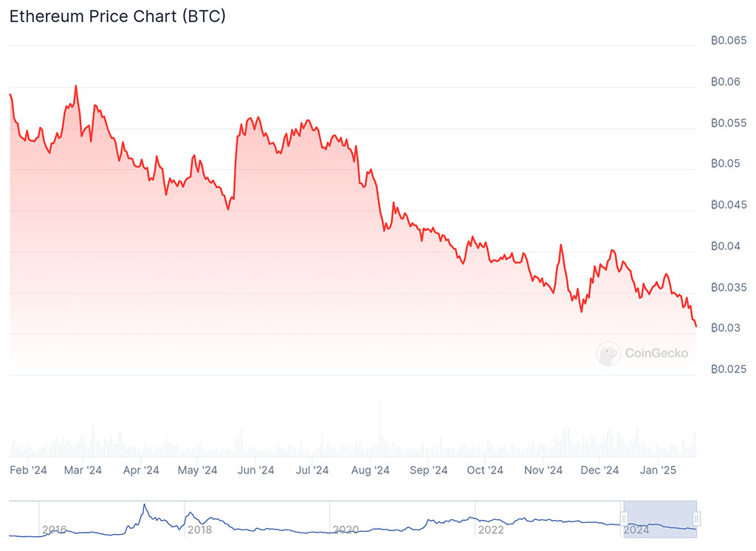Click the 2024 label in the navigator

pyautogui.click(x=636, y=530)
